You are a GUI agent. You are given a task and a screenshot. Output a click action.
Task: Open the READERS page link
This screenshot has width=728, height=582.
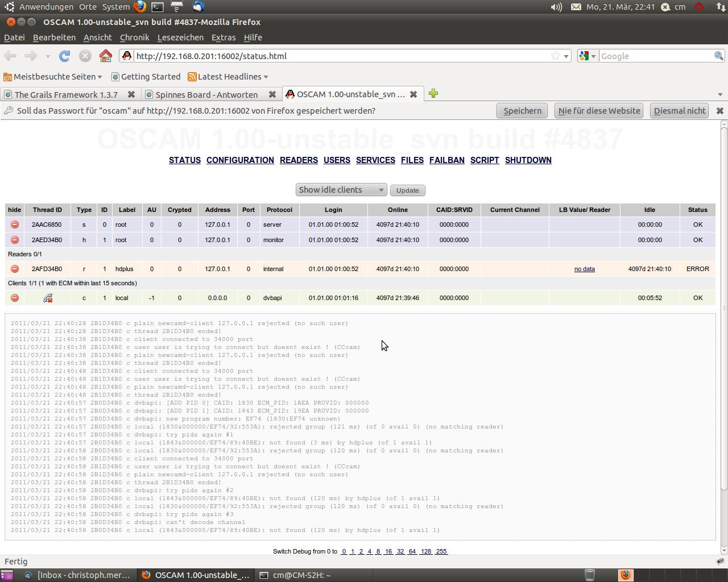(x=299, y=160)
